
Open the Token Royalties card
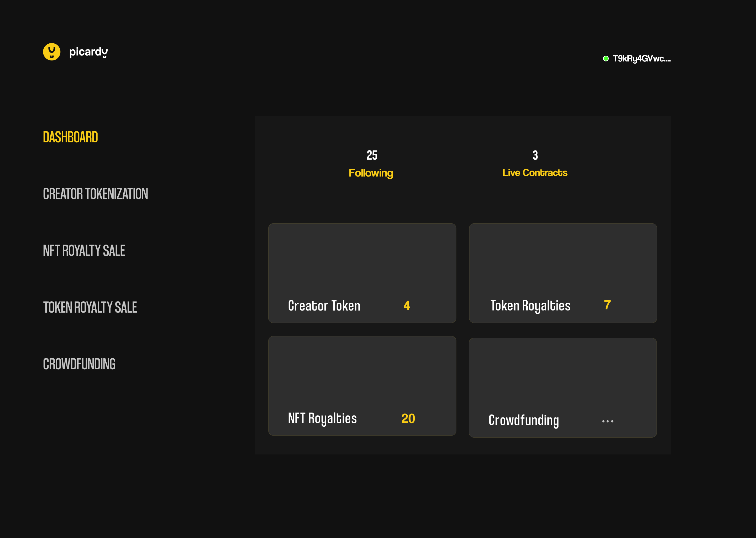pos(563,273)
